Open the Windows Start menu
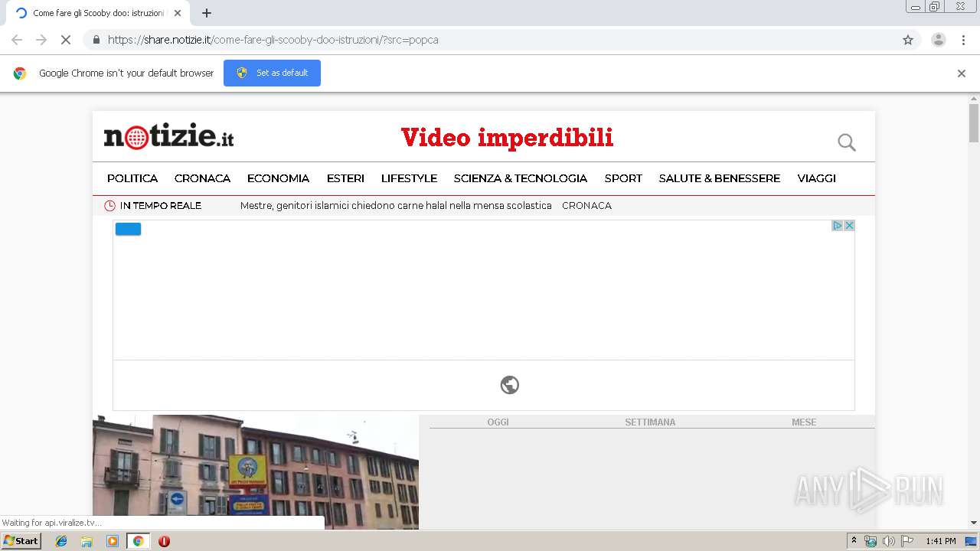Viewport: 980px width, 551px height. [x=21, y=541]
